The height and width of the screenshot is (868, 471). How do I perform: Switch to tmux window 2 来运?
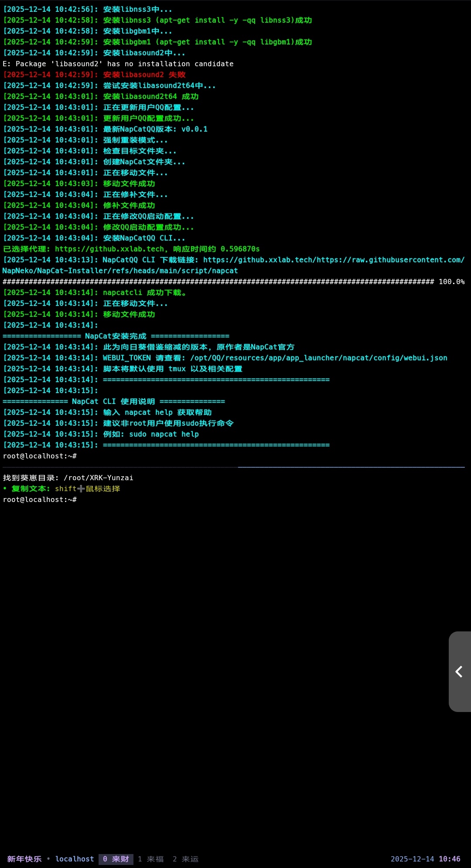click(185, 859)
